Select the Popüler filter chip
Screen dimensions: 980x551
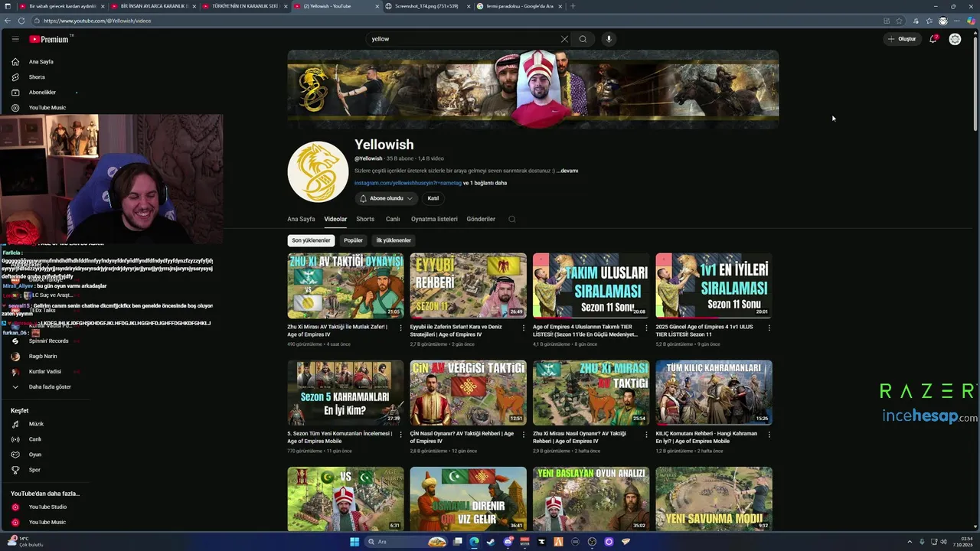click(x=353, y=240)
